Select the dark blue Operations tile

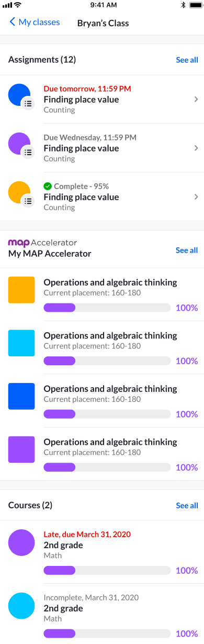pos(21,396)
